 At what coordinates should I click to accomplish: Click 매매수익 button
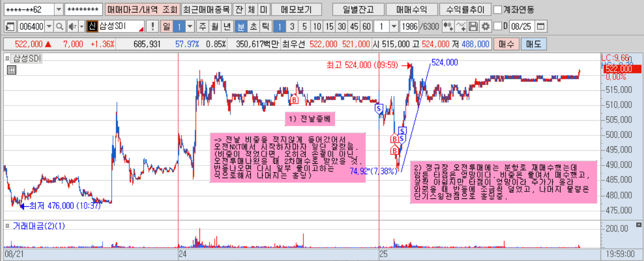click(x=412, y=10)
